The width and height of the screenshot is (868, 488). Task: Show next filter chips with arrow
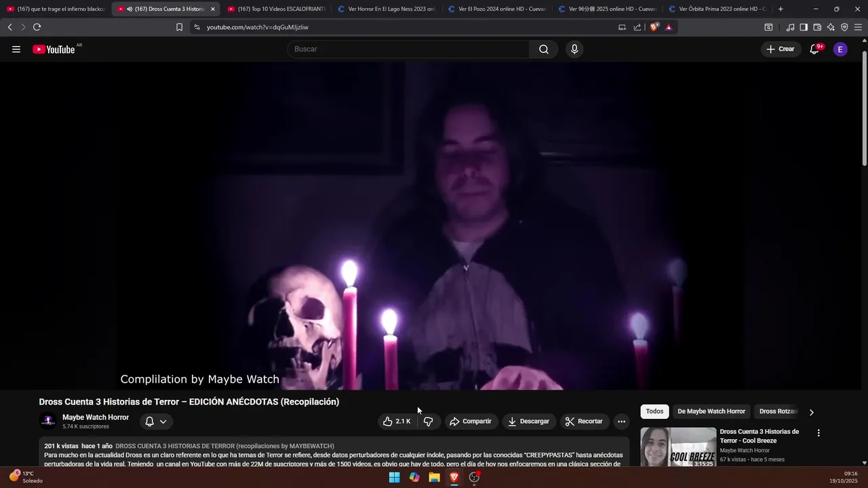(811, 412)
